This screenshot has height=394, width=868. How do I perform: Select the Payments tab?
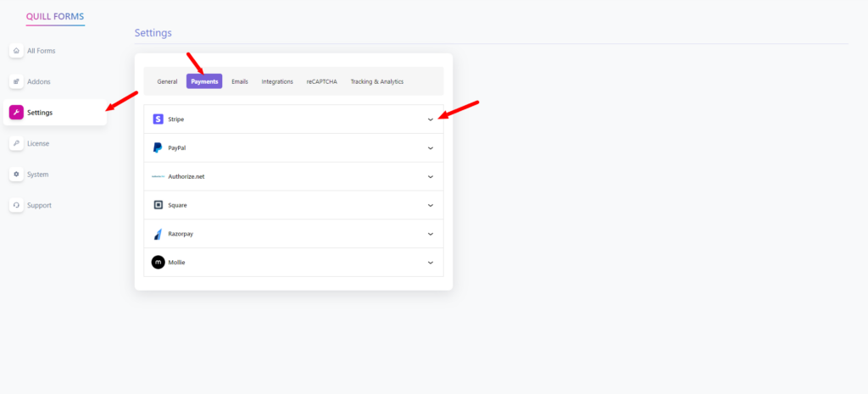pyautogui.click(x=204, y=81)
